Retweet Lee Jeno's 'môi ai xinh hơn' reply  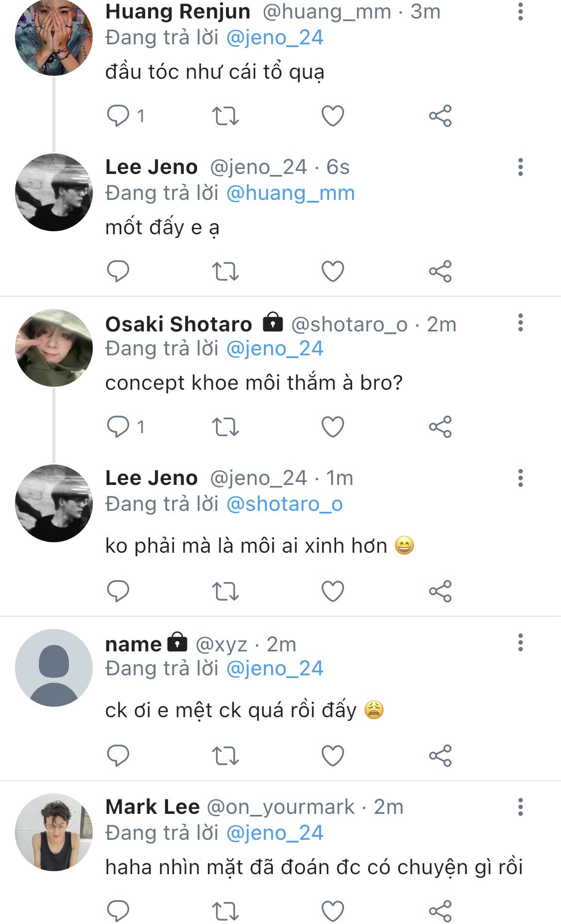click(x=225, y=592)
